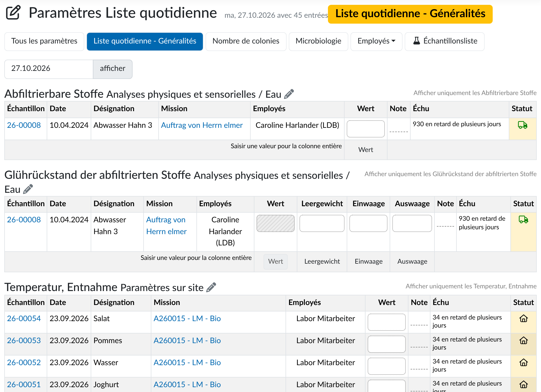Image resolution: width=541 pixels, height=392 pixels.
Task: Click the Wert input for Salat sample
Action: coord(386,322)
